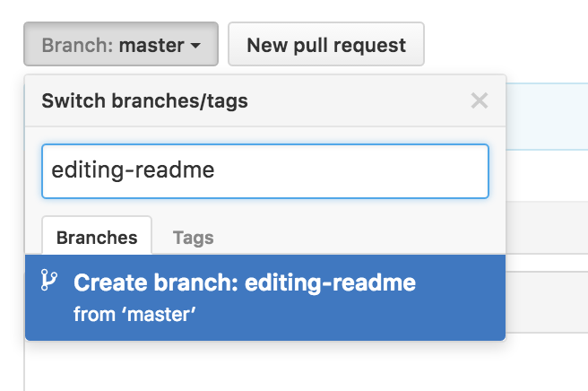This screenshot has width=588, height=391.
Task: Select the Branches tab
Action: tap(97, 236)
